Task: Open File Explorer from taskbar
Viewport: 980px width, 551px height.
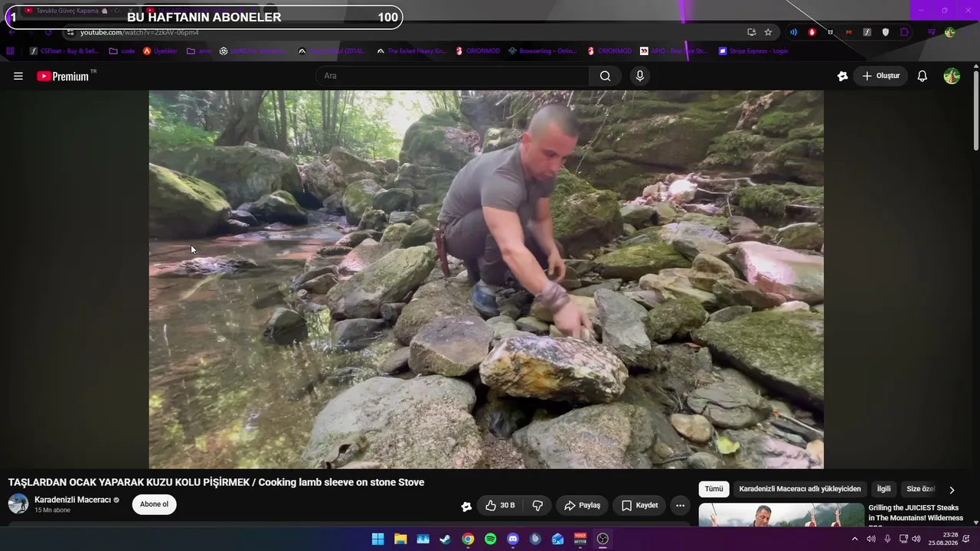Action: [x=400, y=539]
